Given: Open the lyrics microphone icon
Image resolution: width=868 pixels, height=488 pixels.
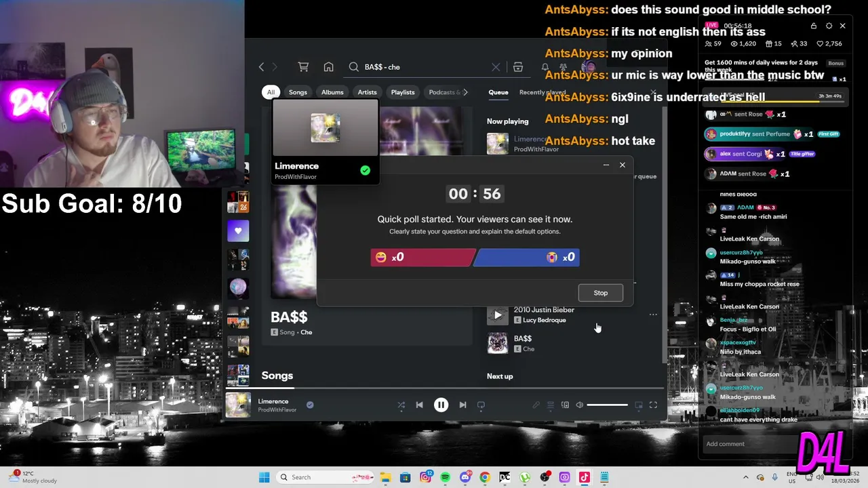Looking at the screenshot, I should click(x=536, y=405).
